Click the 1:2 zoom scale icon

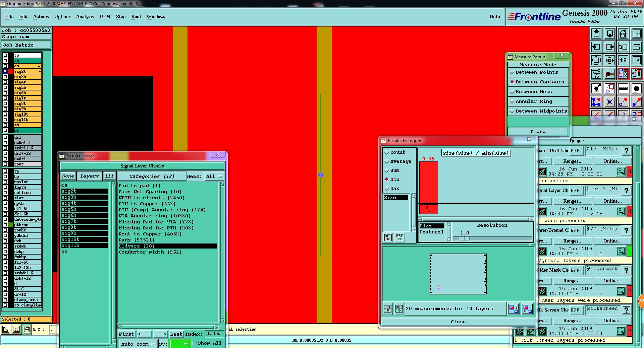(x=623, y=60)
